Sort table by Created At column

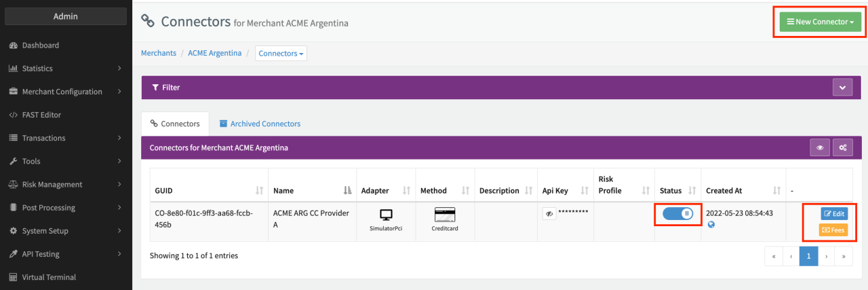[x=777, y=191]
